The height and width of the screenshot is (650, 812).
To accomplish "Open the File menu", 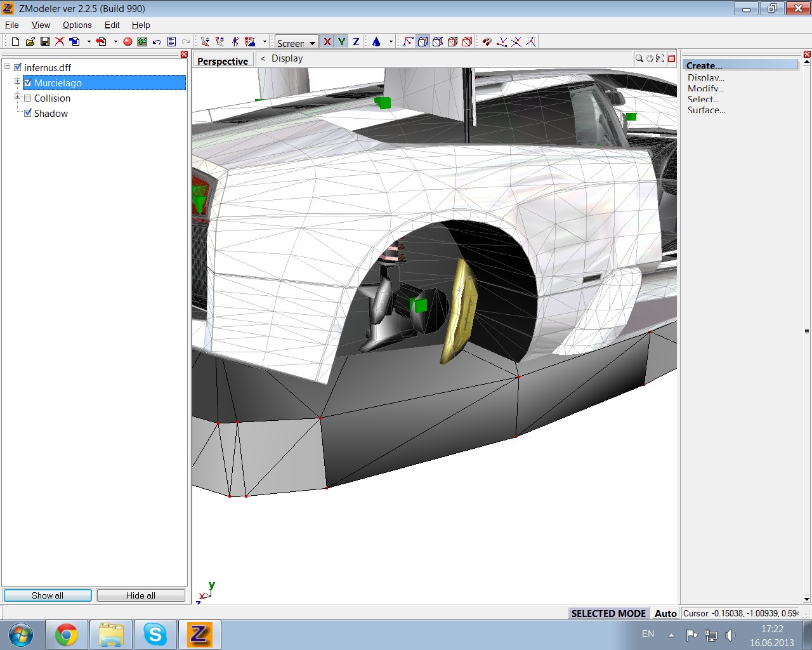I will [12, 25].
